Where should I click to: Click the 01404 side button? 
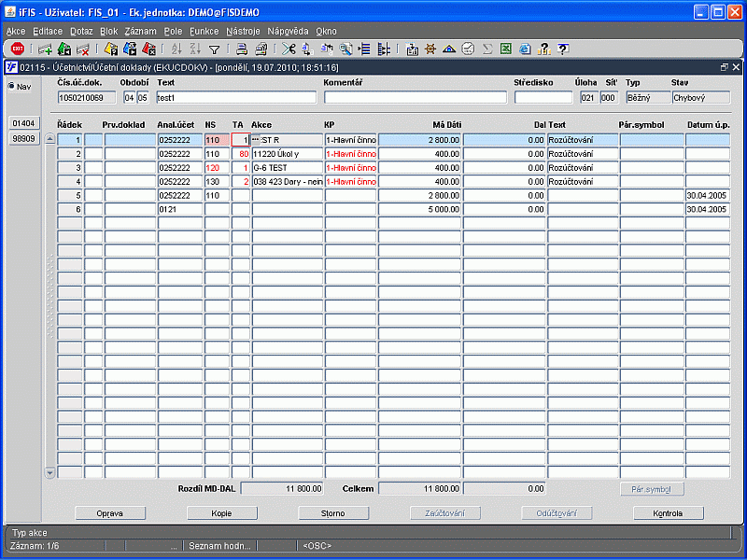pyautogui.click(x=24, y=123)
